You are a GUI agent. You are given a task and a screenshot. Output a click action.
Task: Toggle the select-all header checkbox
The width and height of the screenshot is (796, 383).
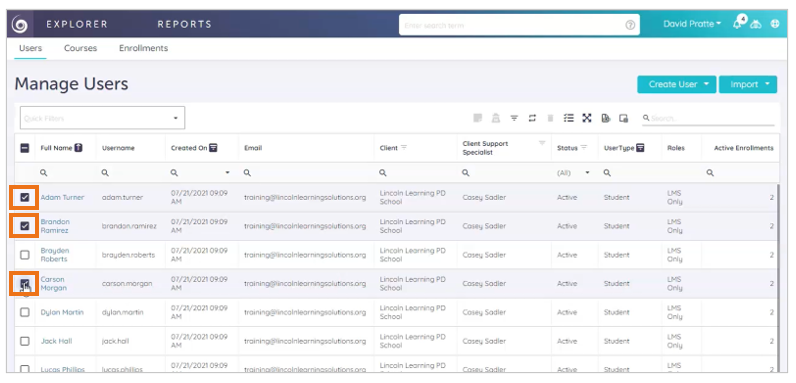[24, 148]
